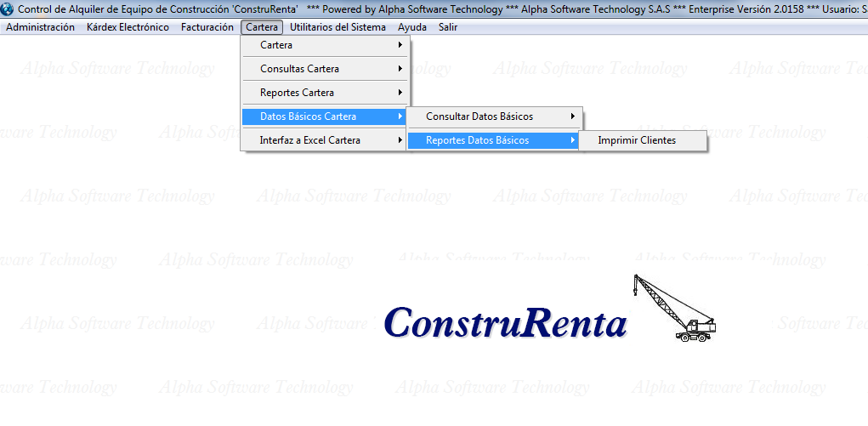Click the ConstruRenta logo text
The width and height of the screenshot is (868, 426).
click(505, 324)
